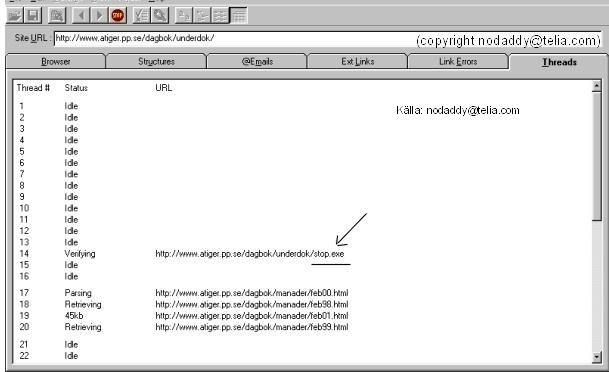The height and width of the screenshot is (372, 609).
Task: Switch to the @Emails tab
Action: [x=257, y=62]
